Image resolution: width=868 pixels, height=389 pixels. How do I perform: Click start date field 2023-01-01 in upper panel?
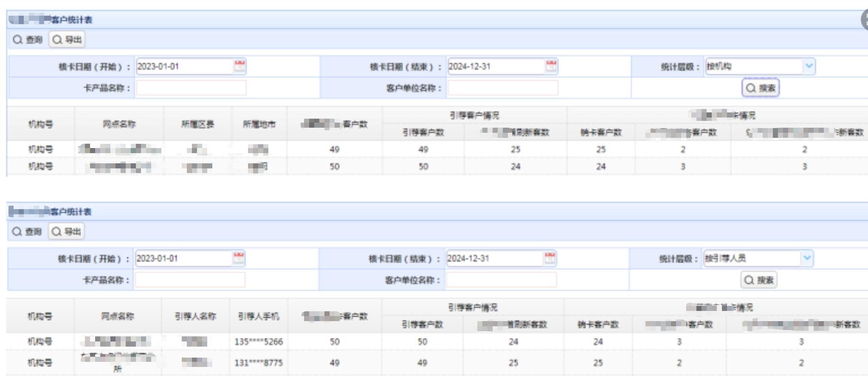[x=185, y=67]
